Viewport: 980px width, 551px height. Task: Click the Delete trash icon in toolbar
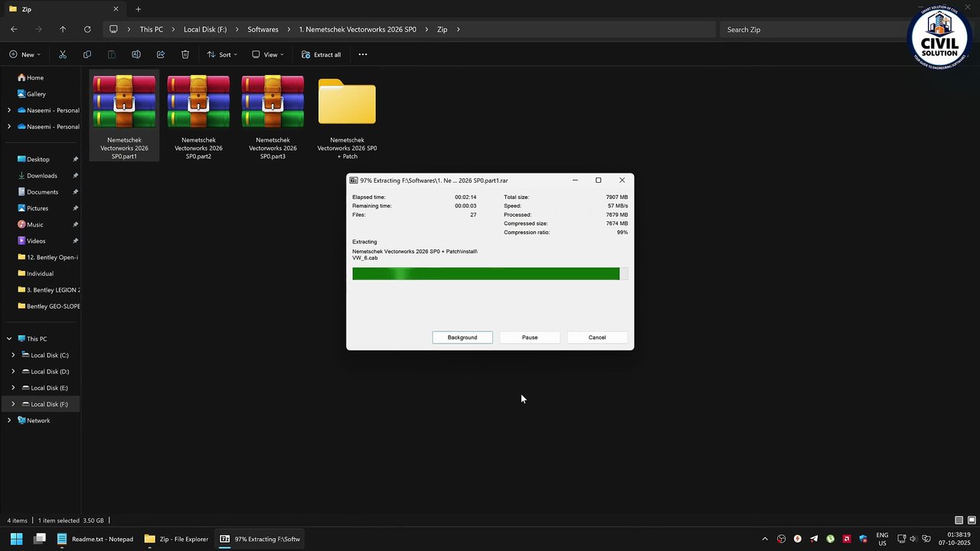click(185, 54)
